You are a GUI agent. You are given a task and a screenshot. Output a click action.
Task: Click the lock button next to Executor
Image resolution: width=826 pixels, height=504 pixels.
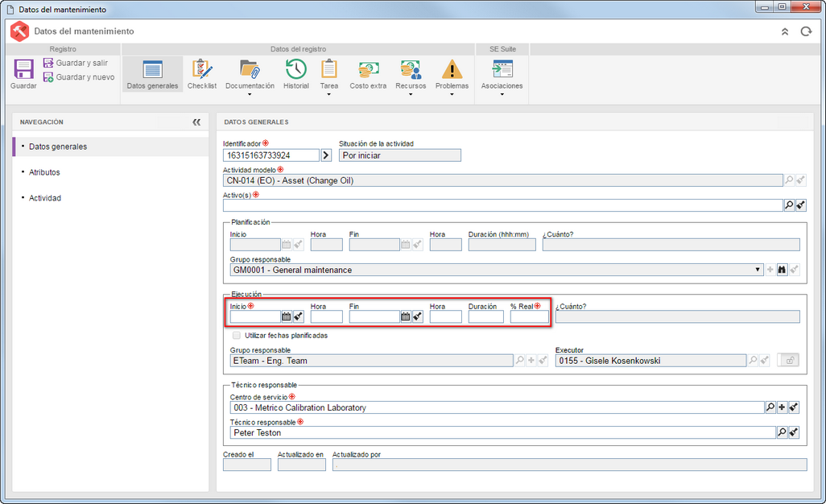(x=789, y=360)
